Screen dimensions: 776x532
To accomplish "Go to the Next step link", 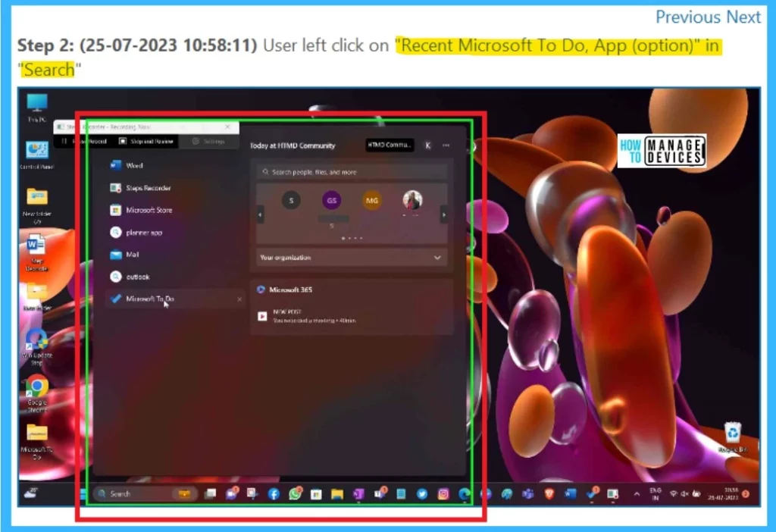I will click(743, 17).
